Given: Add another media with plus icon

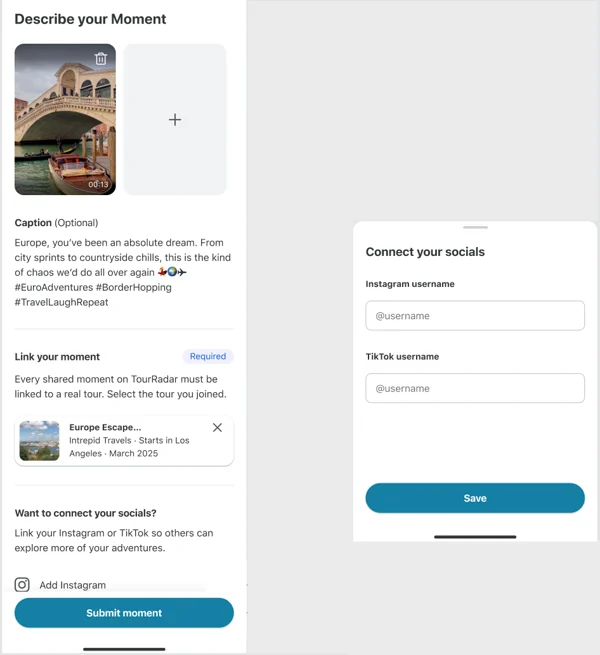Looking at the screenshot, I should pyautogui.click(x=175, y=120).
